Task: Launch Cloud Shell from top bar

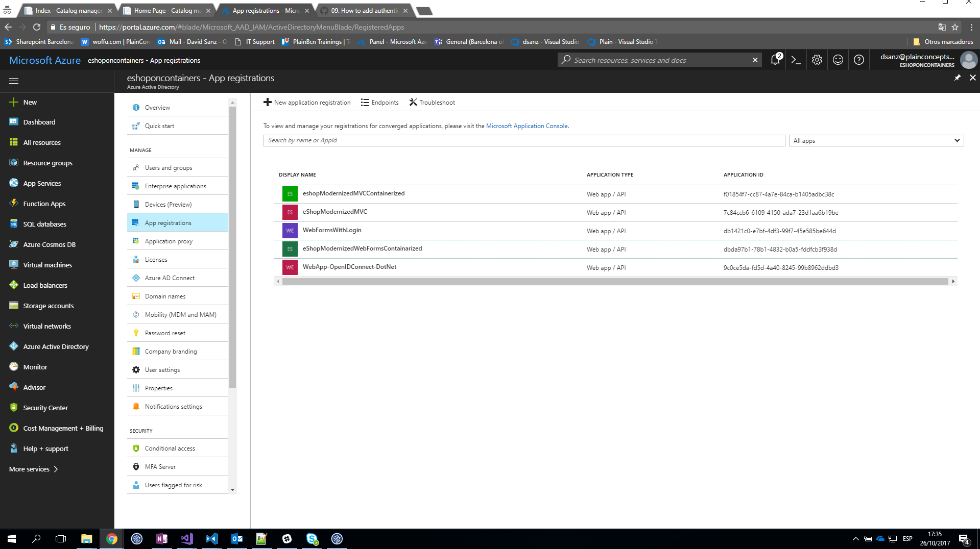Action: (x=796, y=60)
